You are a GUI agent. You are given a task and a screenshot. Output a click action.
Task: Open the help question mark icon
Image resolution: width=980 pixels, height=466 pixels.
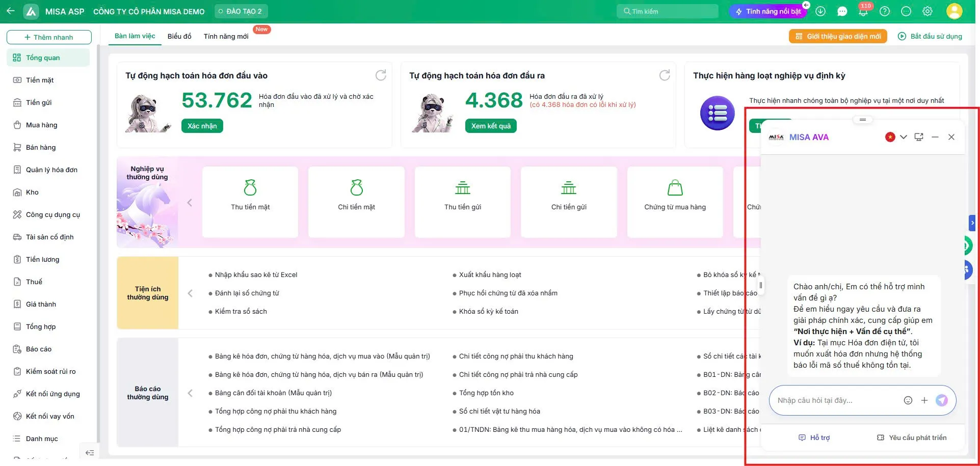tap(885, 11)
